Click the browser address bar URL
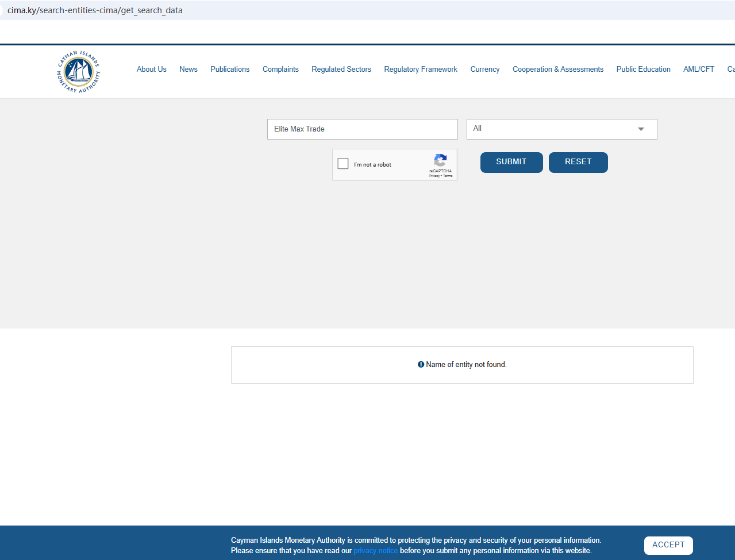735x560 pixels. point(95,10)
